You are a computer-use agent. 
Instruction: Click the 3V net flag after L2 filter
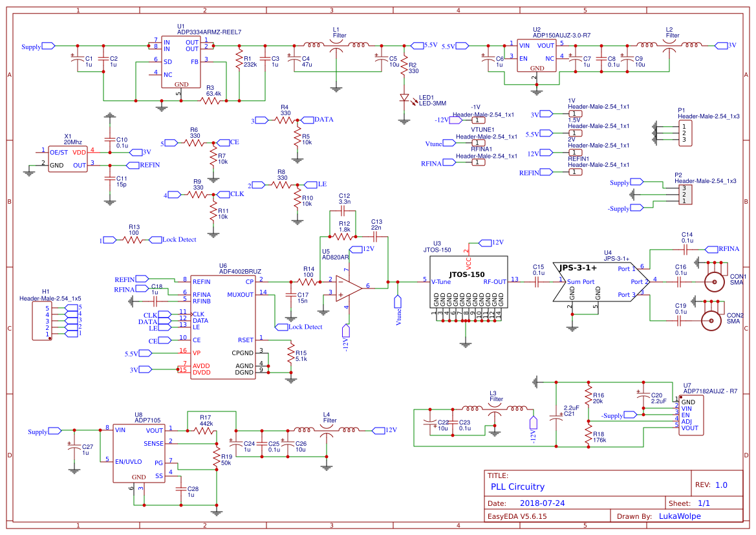[x=721, y=46]
